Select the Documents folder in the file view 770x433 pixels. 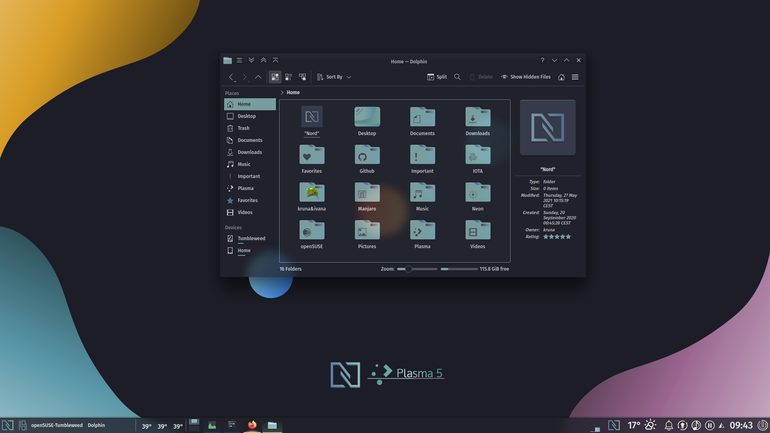(x=422, y=121)
